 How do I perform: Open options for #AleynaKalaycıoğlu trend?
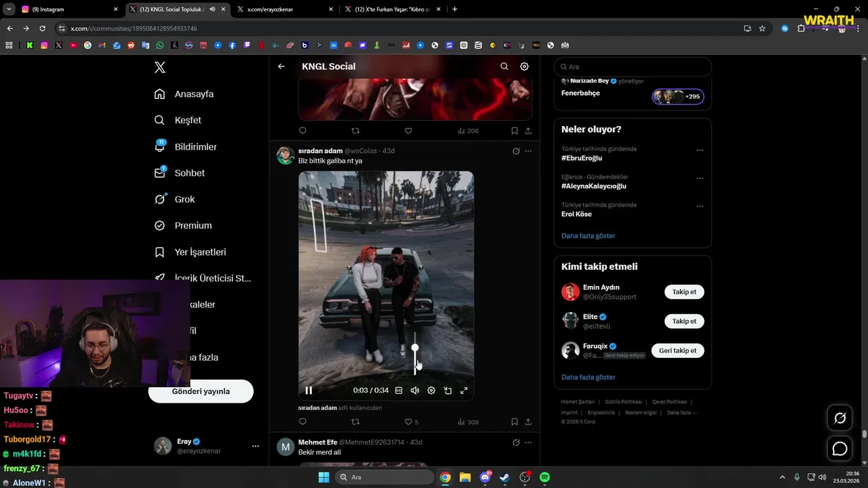coord(700,178)
